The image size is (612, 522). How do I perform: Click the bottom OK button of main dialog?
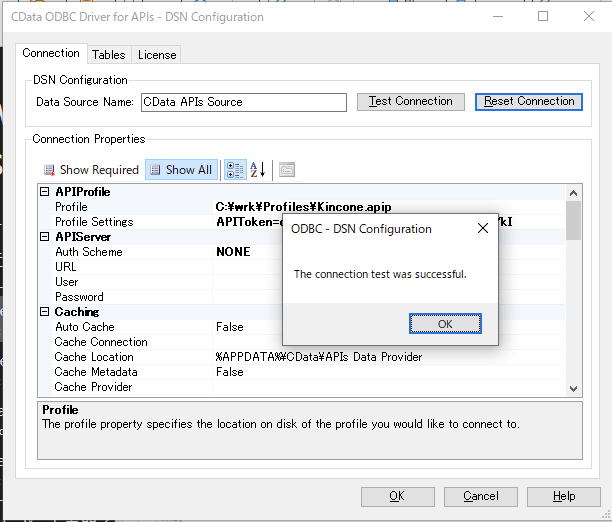pyautogui.click(x=398, y=496)
